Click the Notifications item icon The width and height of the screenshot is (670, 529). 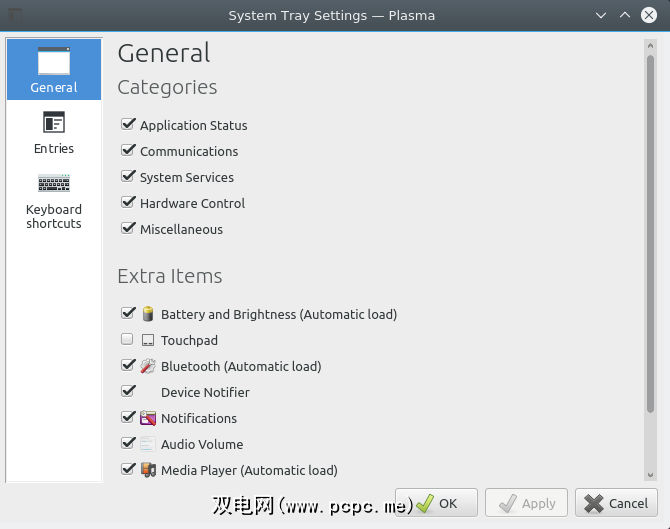point(148,418)
